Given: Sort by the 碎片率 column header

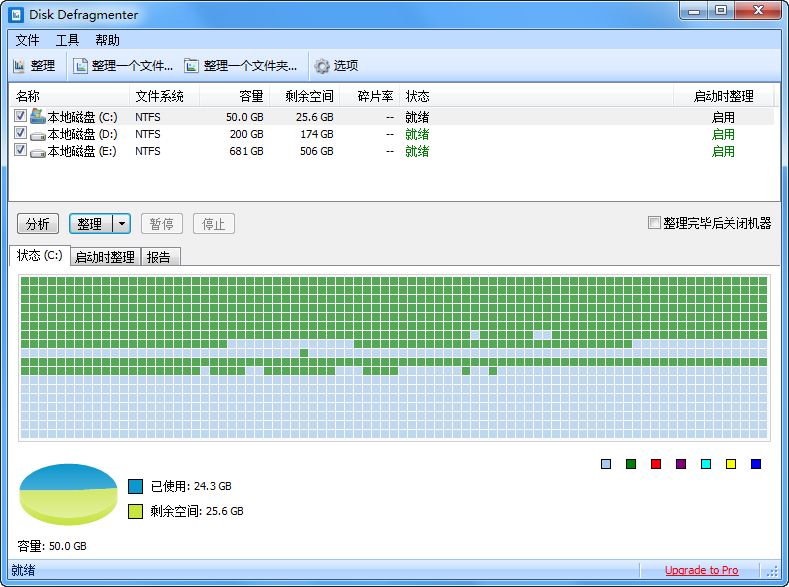Looking at the screenshot, I should (x=370, y=96).
